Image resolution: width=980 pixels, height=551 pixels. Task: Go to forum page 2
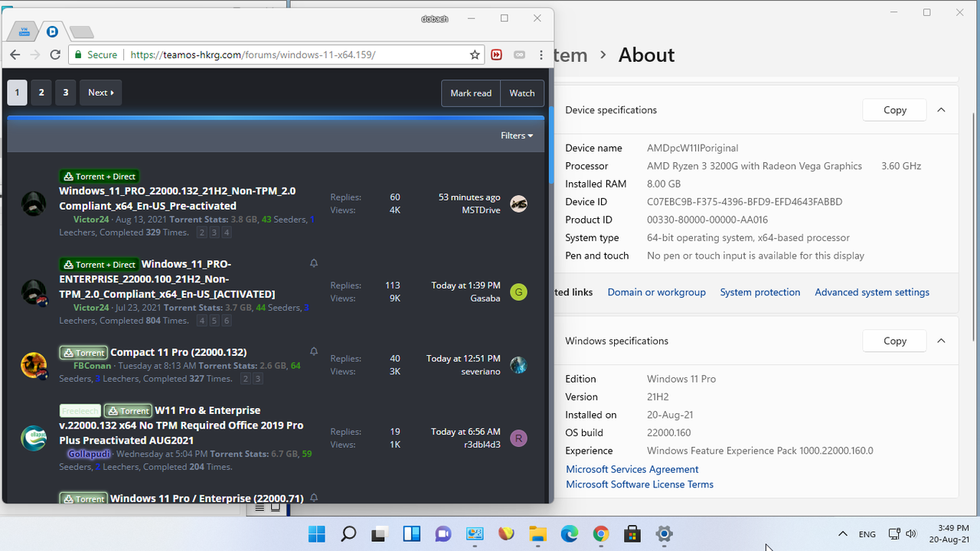tap(41, 93)
